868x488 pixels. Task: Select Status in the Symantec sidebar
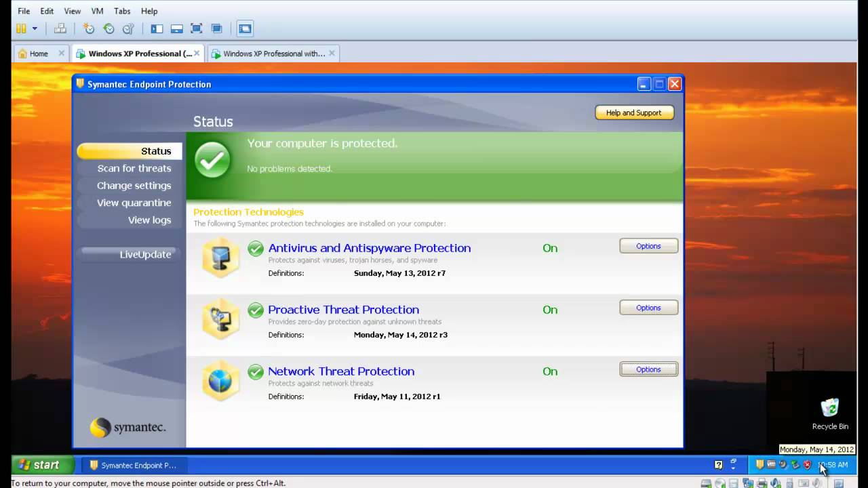pos(130,151)
